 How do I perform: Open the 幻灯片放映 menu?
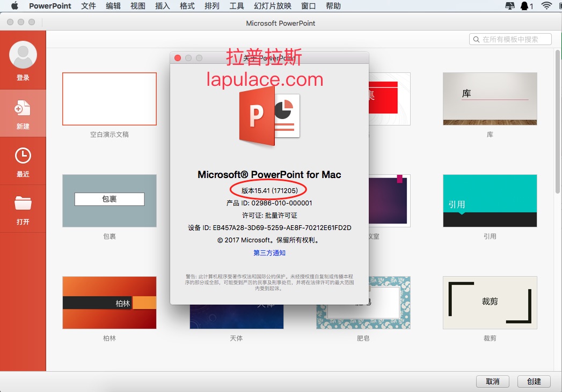pos(273,6)
